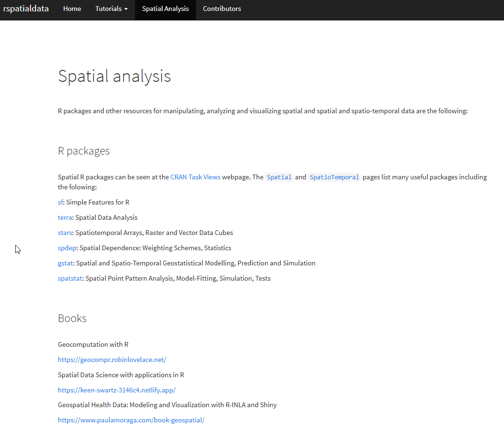Image resolution: width=504 pixels, height=430 pixels.
Task: Click the R packages section heading
Action: point(84,151)
